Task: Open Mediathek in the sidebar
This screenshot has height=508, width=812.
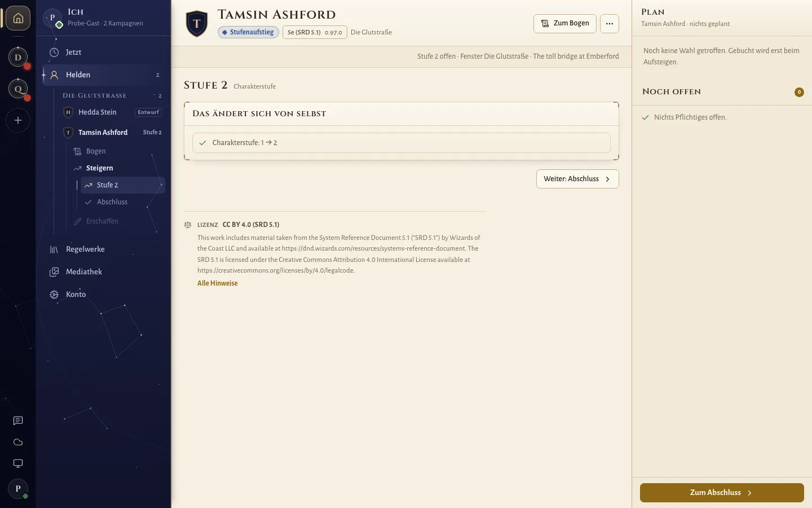Action: pos(103,272)
